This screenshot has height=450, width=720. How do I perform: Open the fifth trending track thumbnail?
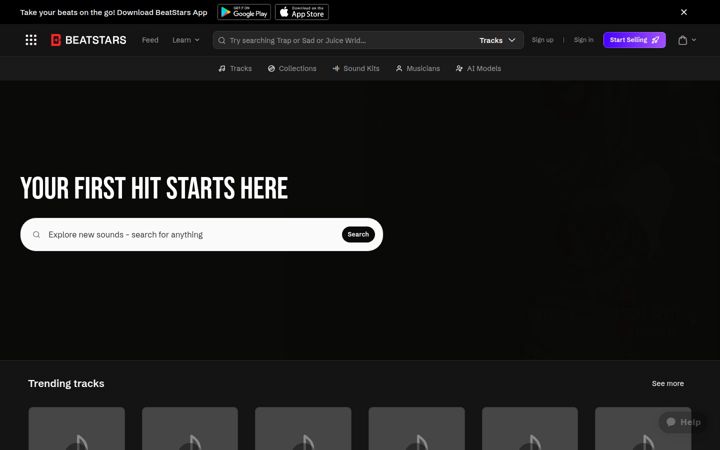(530, 428)
